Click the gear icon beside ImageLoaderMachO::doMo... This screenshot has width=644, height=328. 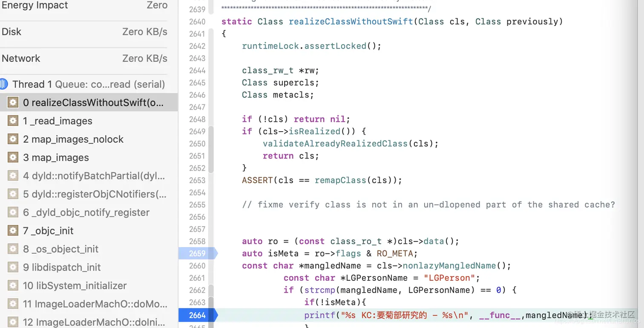pos(13,304)
